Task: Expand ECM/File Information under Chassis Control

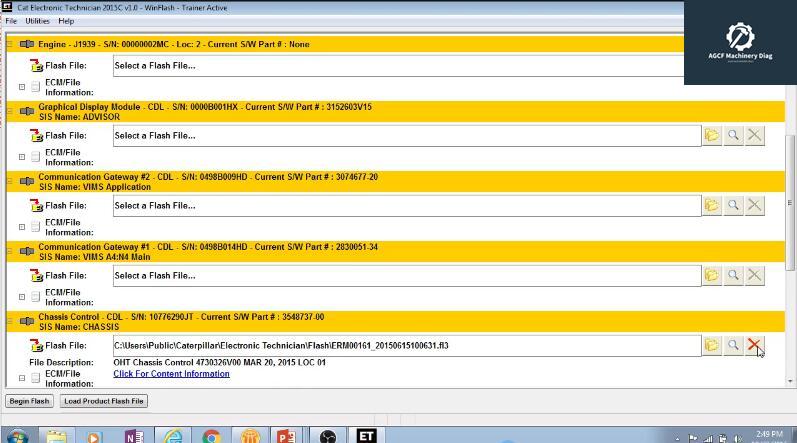Action: pyautogui.click(x=22, y=378)
